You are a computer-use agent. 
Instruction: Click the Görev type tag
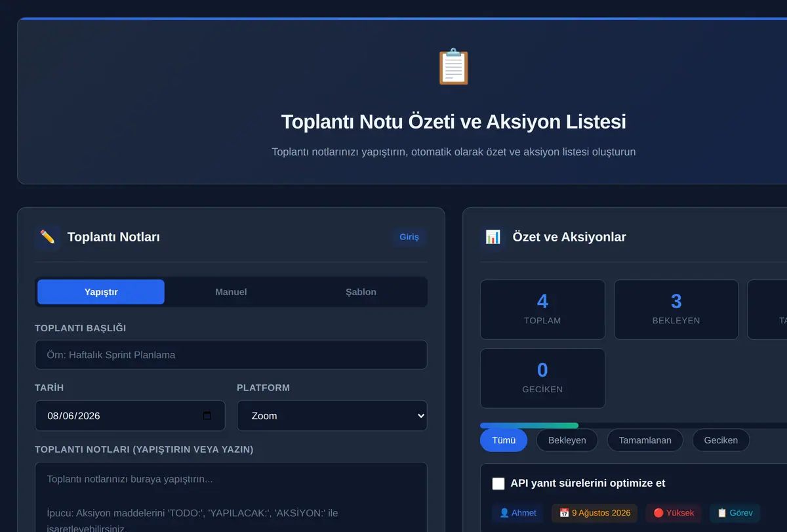pyautogui.click(x=735, y=513)
